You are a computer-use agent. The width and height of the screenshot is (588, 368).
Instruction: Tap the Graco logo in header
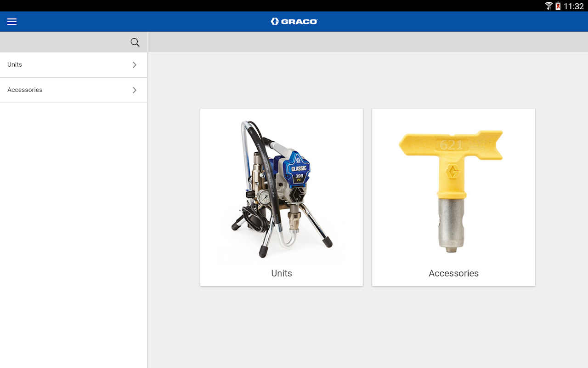[x=294, y=22]
